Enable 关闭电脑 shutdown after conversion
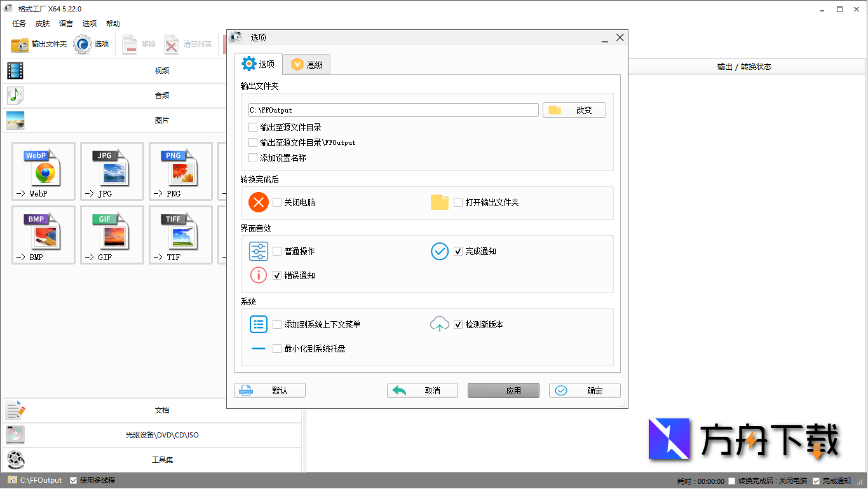Image resolution: width=868 pixels, height=489 pixels. click(x=278, y=202)
